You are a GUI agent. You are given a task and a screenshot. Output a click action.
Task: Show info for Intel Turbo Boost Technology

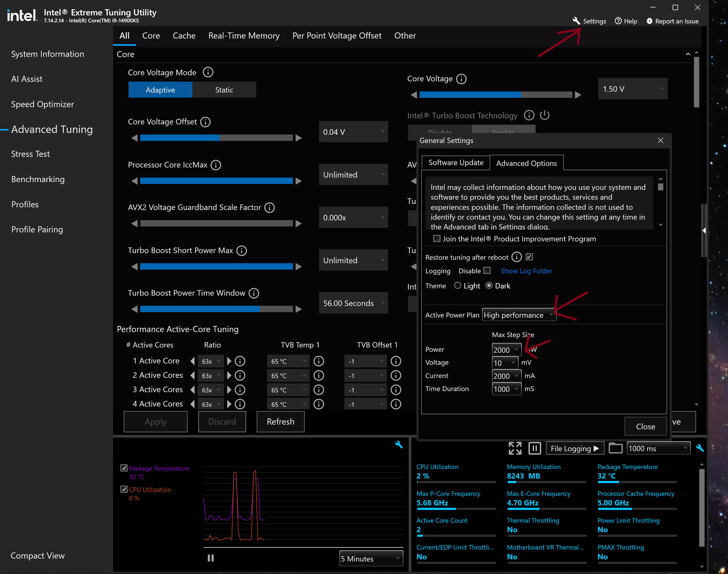point(529,115)
